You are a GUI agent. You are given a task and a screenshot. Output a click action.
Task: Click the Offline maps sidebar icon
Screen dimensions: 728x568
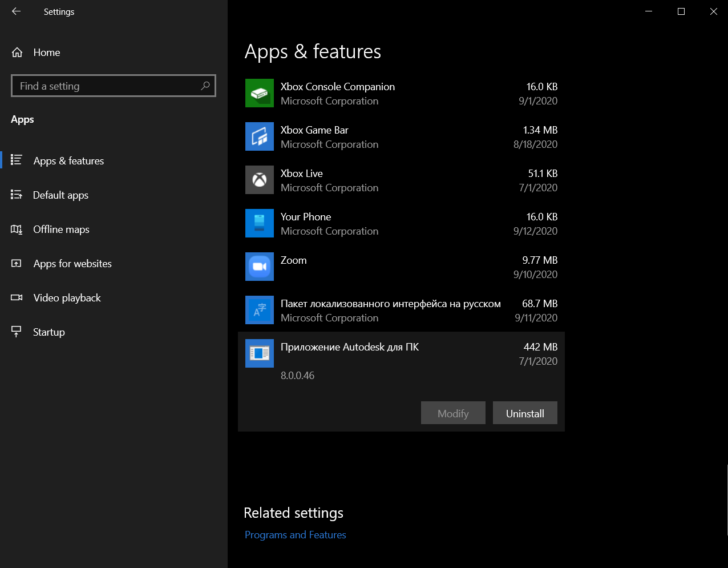coord(17,229)
